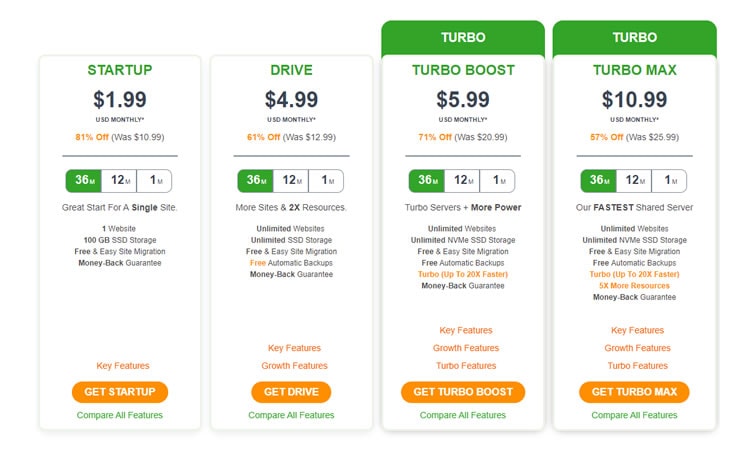Open Compare All Features under Turbo Max
750x452 pixels.
tap(634, 415)
